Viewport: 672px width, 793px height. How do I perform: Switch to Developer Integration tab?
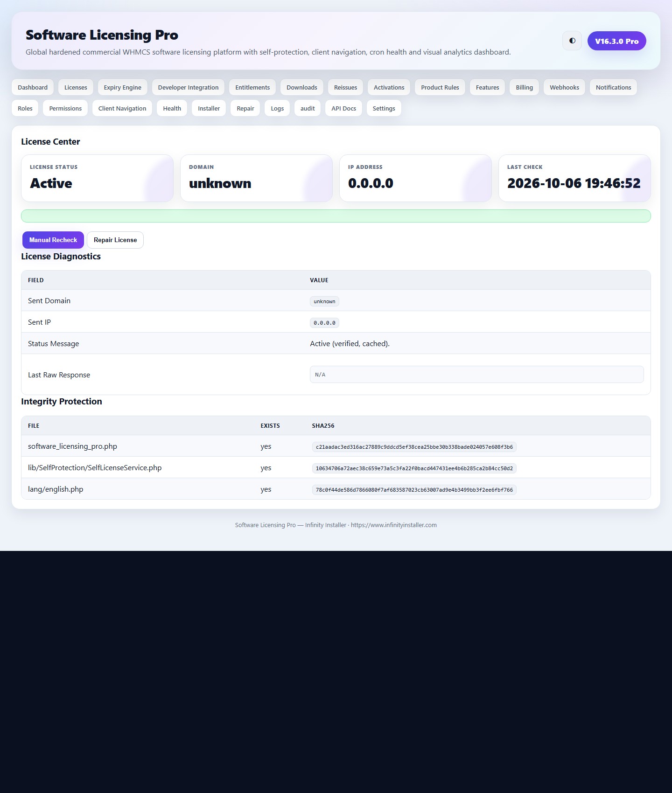(188, 87)
